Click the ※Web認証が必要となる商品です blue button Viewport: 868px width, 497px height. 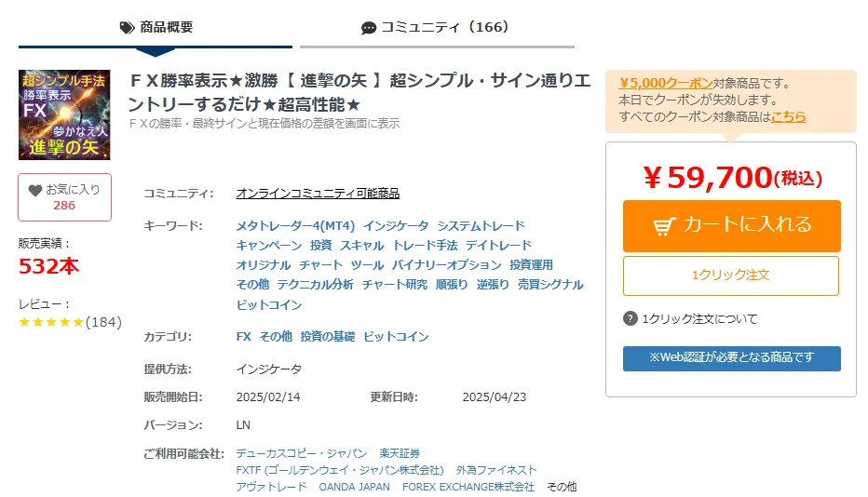click(732, 358)
